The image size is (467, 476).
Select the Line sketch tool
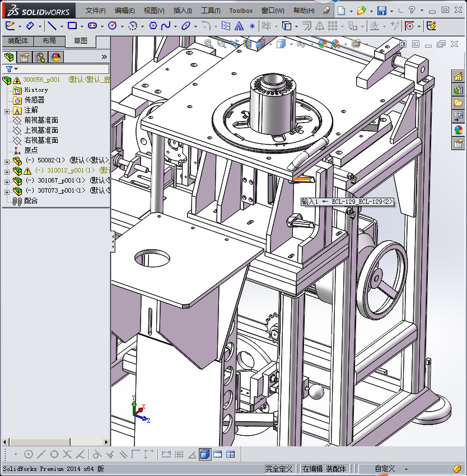point(52,26)
